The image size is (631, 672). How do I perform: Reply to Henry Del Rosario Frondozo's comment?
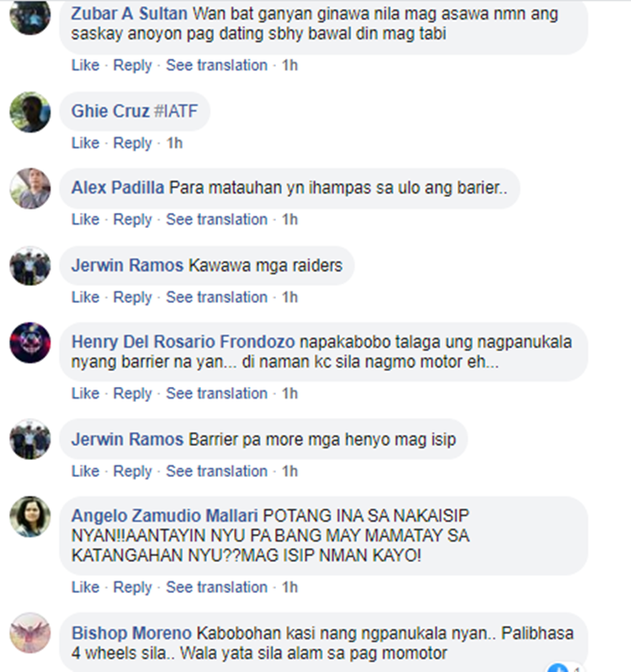pos(132,394)
